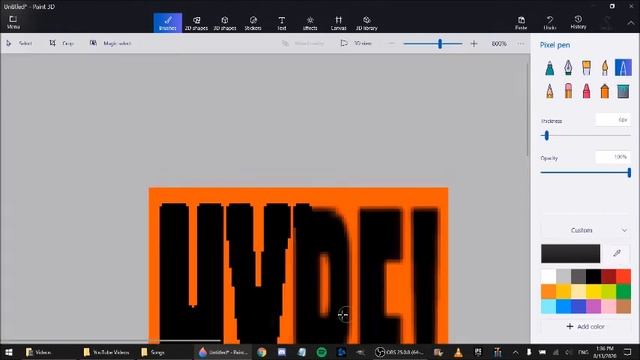This screenshot has height=360, width=640.
Task: Click the Thickness slider handle
Action: click(x=547, y=136)
